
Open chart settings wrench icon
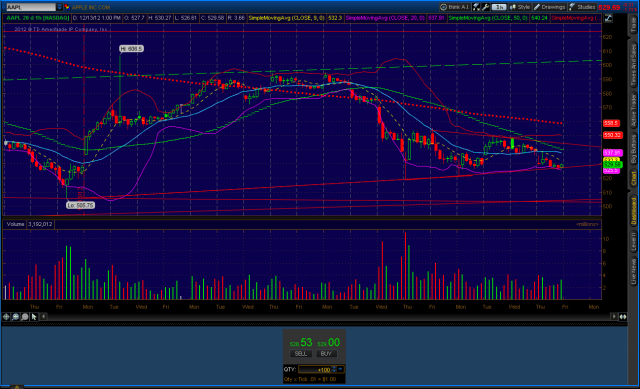(x=485, y=7)
